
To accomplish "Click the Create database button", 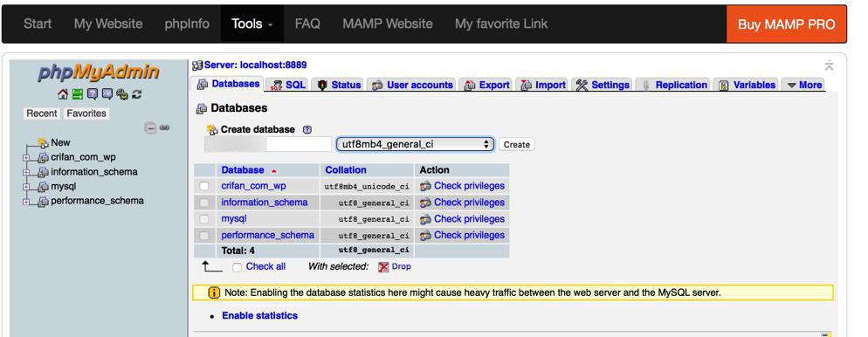I will pos(516,144).
